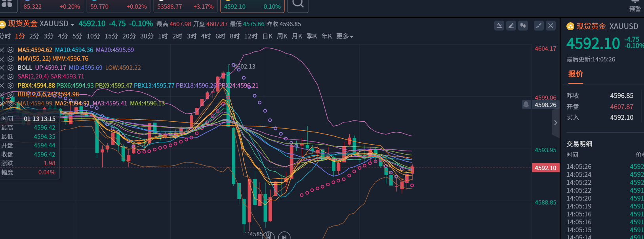Expand the 更多 timeframe dropdown

pos(345,36)
